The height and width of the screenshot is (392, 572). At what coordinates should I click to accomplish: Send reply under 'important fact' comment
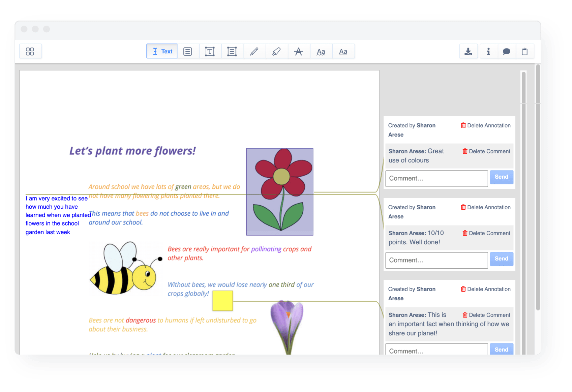502,349
